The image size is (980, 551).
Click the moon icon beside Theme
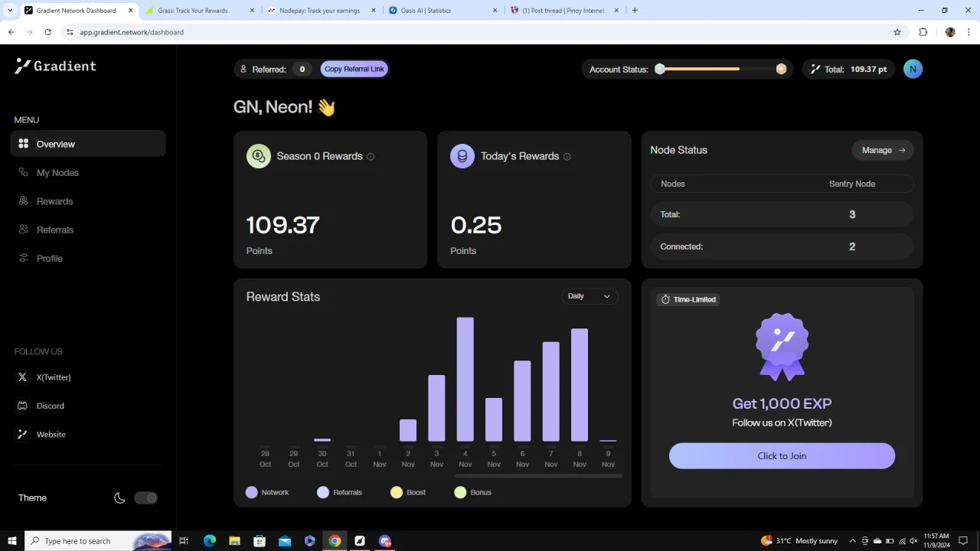119,497
